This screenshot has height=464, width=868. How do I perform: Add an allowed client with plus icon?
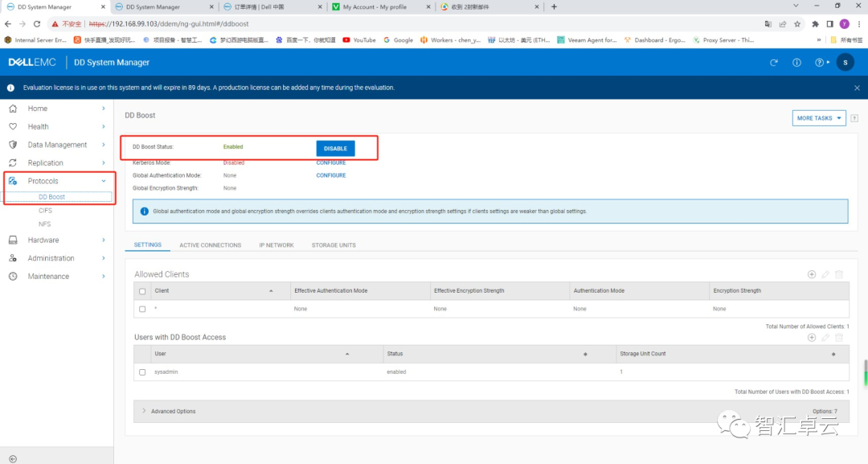tap(812, 275)
